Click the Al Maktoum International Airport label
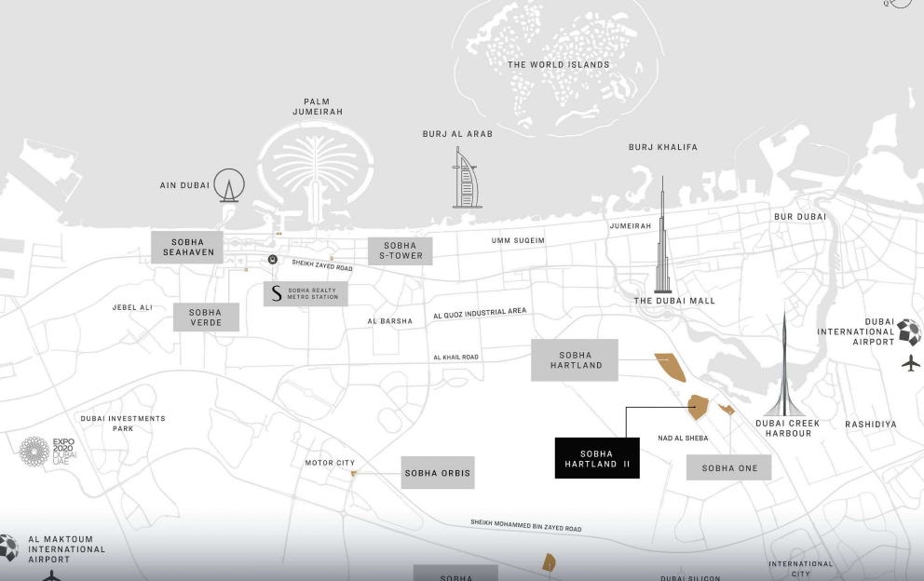This screenshot has height=581, width=924. pyautogui.click(x=66, y=549)
